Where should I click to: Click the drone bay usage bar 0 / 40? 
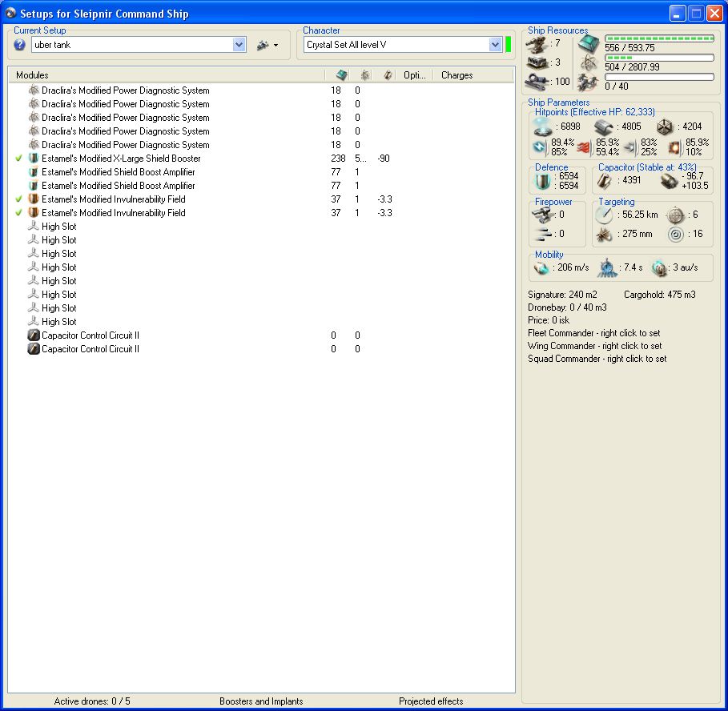(659, 77)
